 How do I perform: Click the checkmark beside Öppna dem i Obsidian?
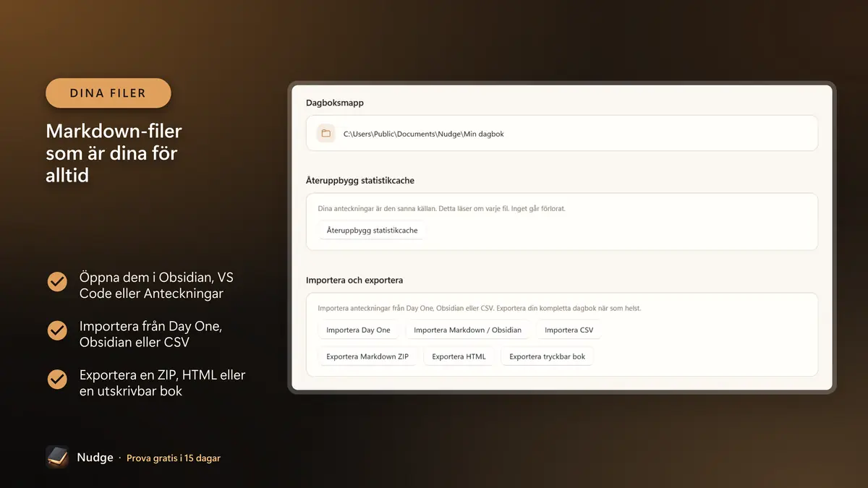pyautogui.click(x=57, y=282)
